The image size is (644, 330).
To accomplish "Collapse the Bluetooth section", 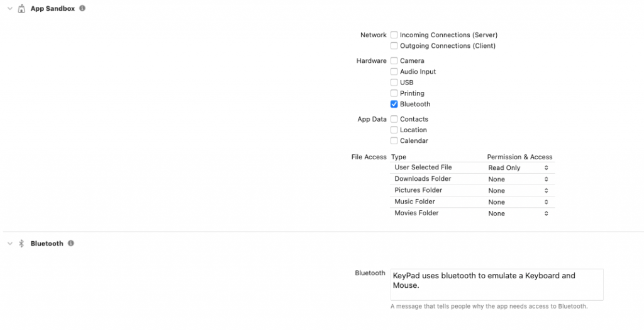I will point(9,244).
